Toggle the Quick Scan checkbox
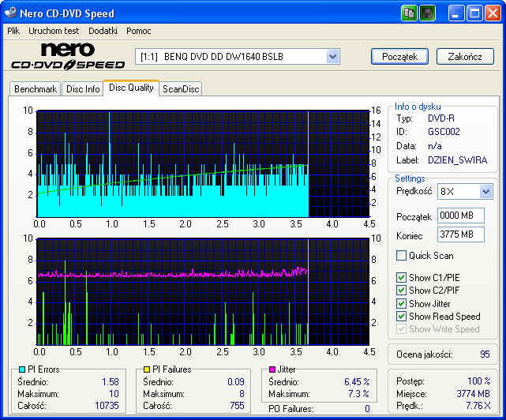506x420 pixels. tap(401, 255)
